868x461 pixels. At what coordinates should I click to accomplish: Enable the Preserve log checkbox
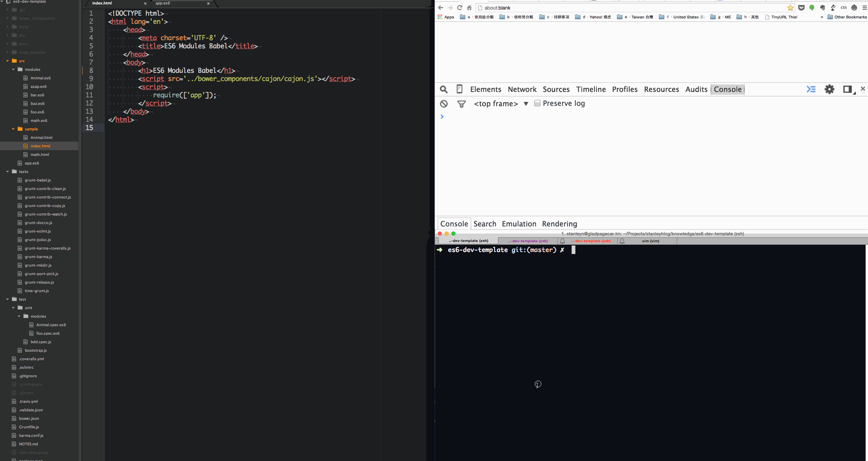coord(537,103)
